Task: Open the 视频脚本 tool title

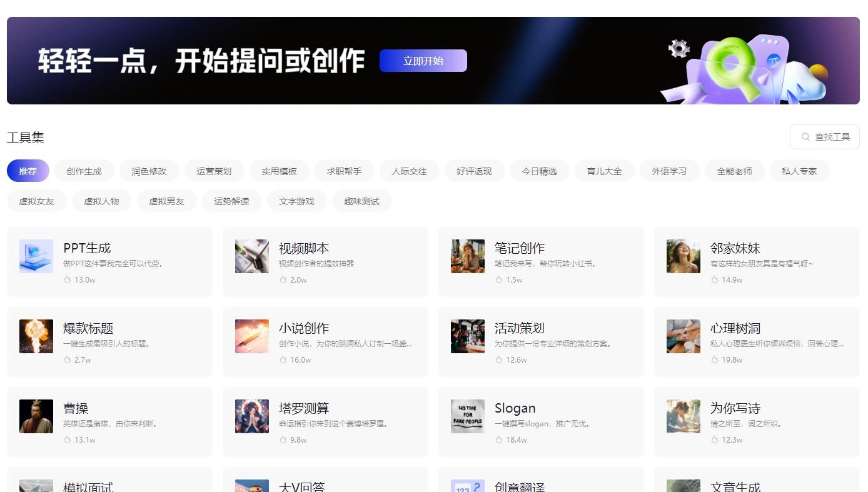Action: (304, 248)
